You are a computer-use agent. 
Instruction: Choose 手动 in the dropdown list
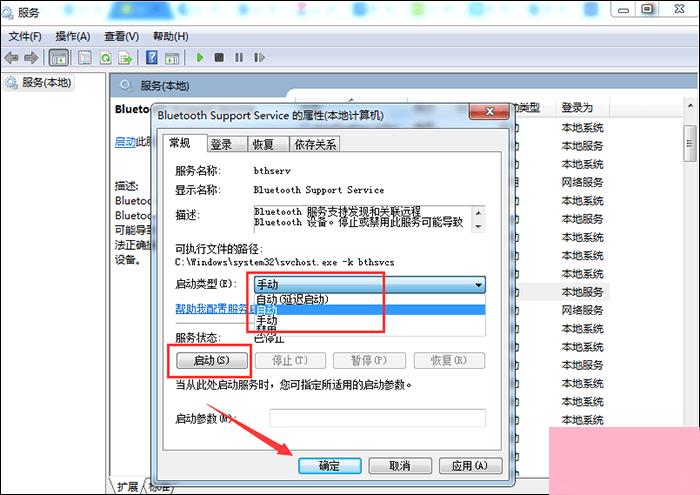click(370, 320)
